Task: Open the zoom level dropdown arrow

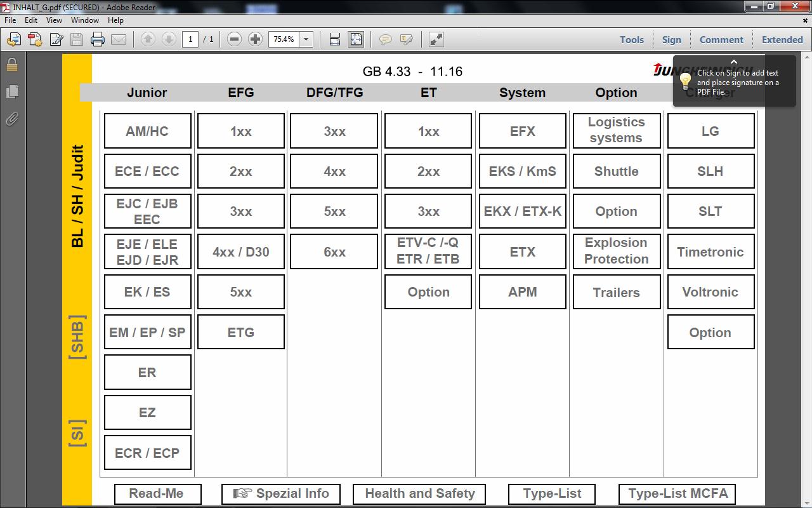Action: click(x=306, y=39)
